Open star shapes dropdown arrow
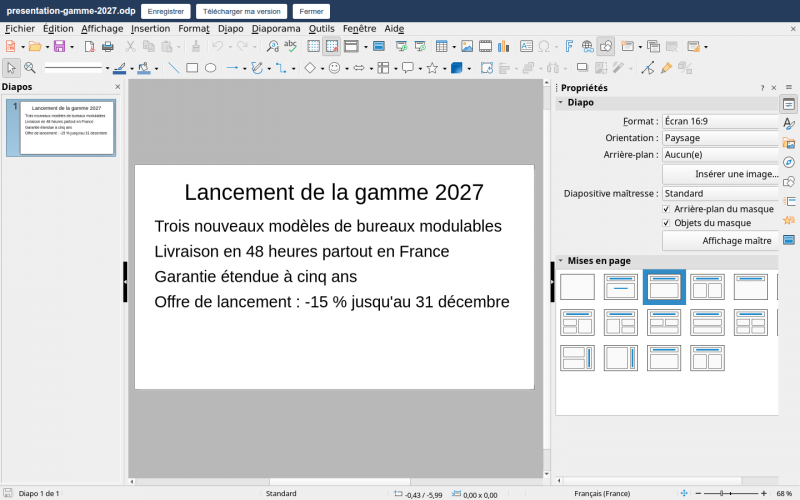The width and height of the screenshot is (800, 500). click(x=444, y=68)
